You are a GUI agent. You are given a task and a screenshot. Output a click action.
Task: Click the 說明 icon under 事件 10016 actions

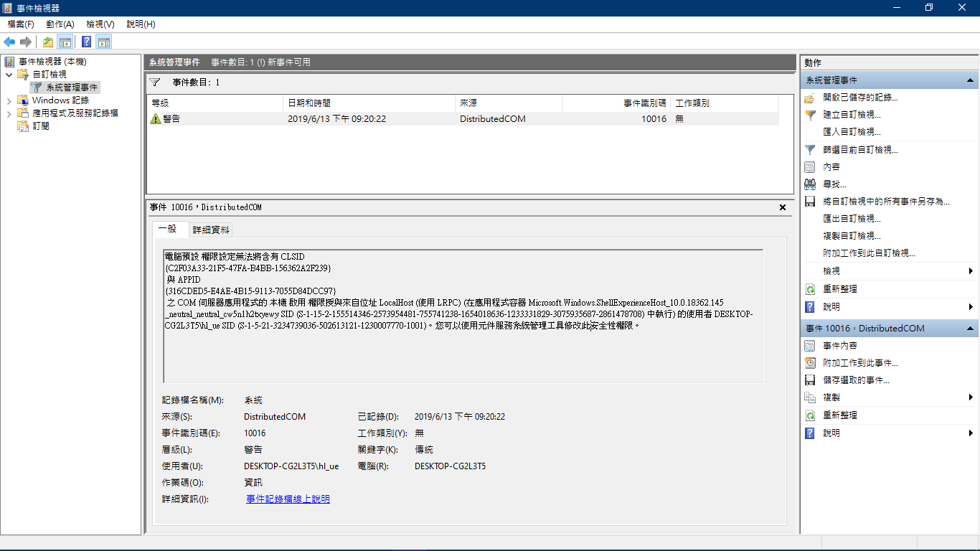[x=810, y=433]
